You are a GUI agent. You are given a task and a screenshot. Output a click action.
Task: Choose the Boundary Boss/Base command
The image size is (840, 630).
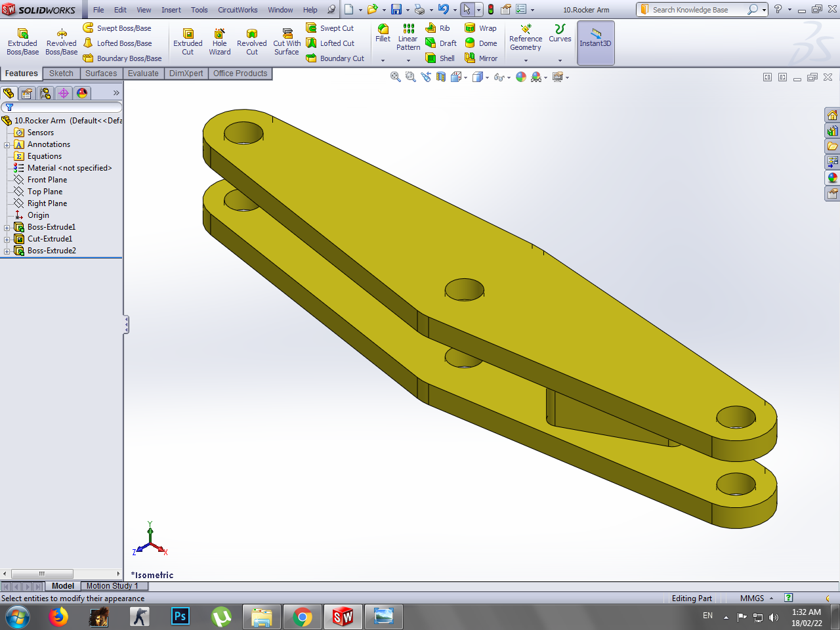coord(122,58)
